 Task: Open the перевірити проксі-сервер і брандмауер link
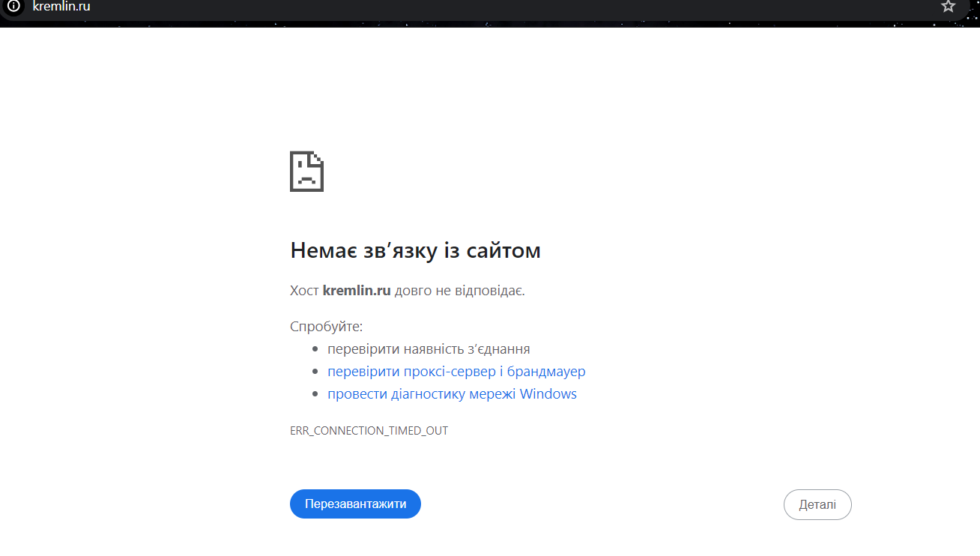[x=456, y=372]
